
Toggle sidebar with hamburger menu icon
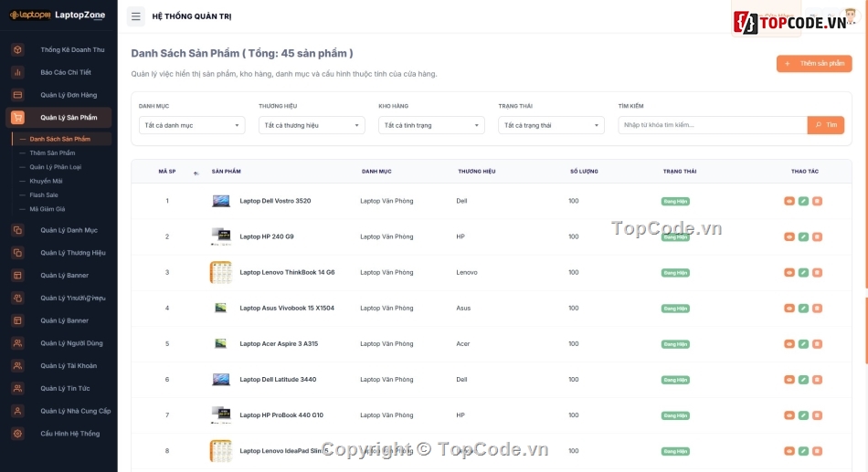tap(135, 16)
